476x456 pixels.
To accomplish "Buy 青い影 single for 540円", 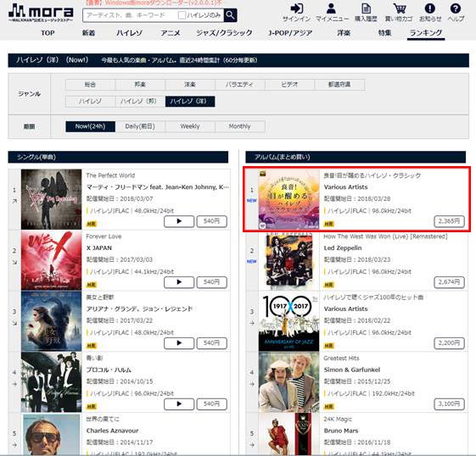I will click(x=211, y=404).
